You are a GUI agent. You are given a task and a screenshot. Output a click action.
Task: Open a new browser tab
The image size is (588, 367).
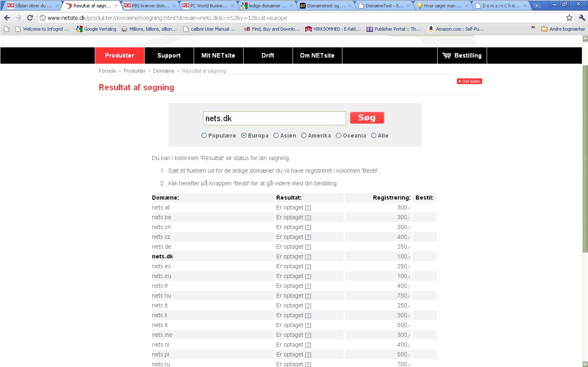tap(537, 6)
